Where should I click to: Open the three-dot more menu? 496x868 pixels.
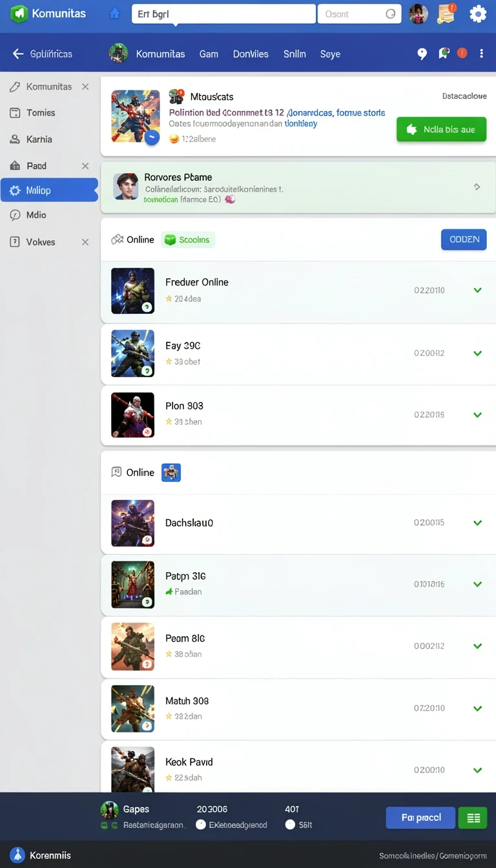(x=482, y=54)
